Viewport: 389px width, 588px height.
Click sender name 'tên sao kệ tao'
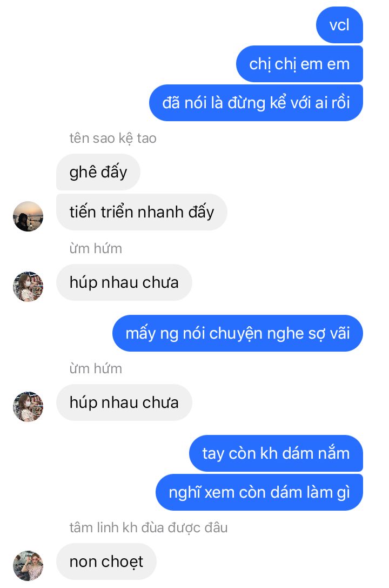point(113,138)
